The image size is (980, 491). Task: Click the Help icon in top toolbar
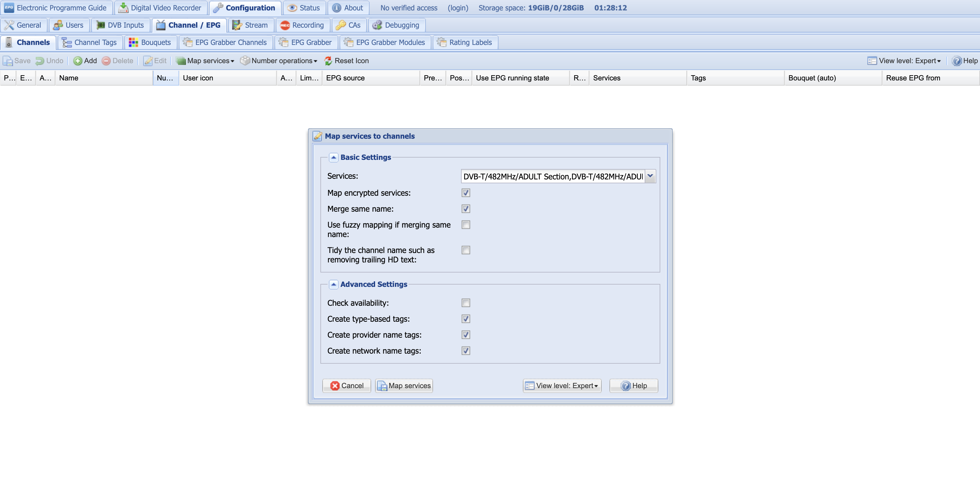[957, 61]
